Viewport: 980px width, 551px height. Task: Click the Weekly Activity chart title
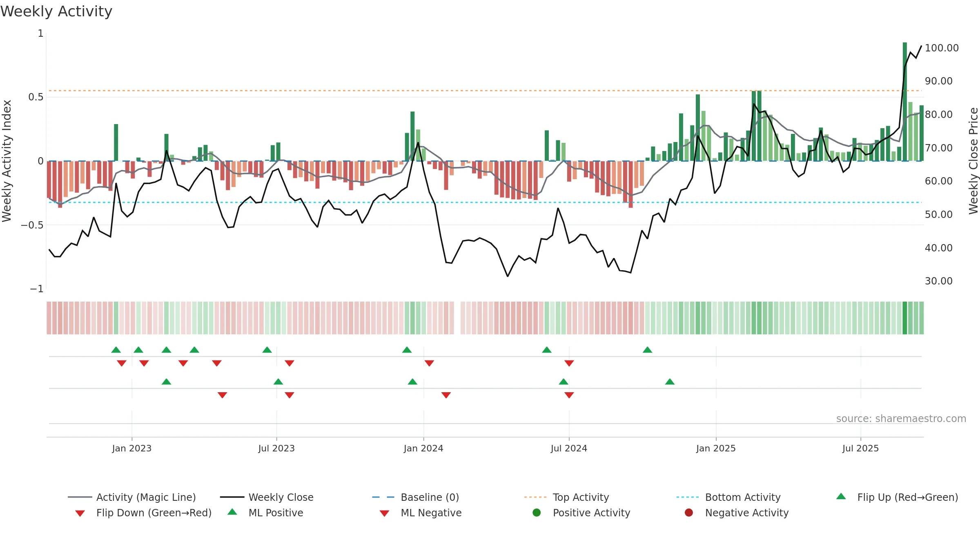pyautogui.click(x=56, y=11)
